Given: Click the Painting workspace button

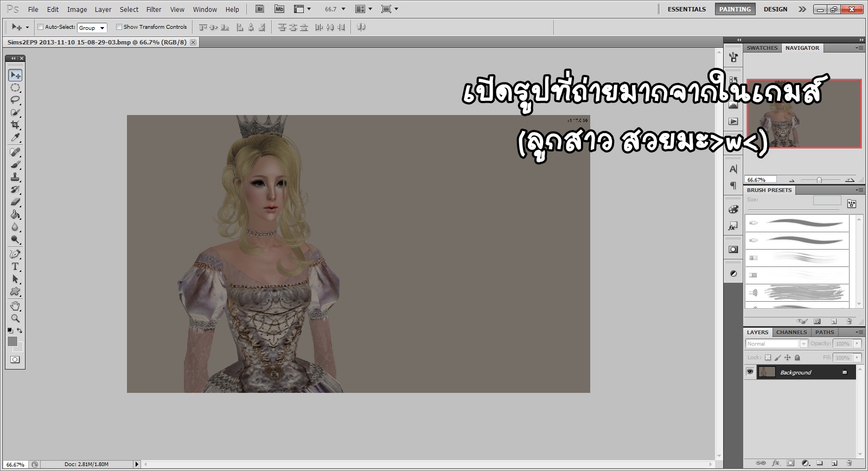Looking at the screenshot, I should [735, 9].
